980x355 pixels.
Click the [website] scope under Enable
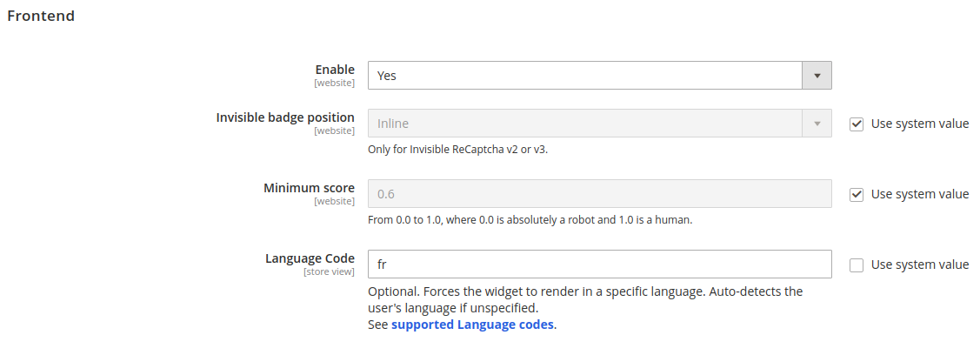pyautogui.click(x=334, y=83)
